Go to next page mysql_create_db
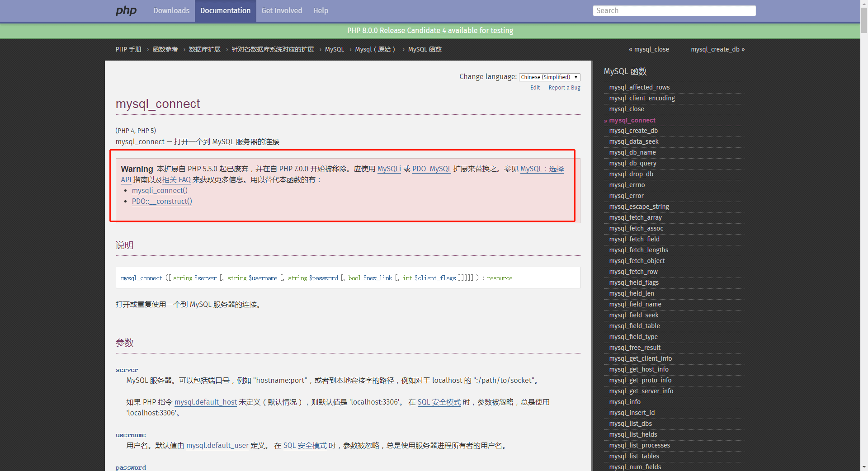 717,49
